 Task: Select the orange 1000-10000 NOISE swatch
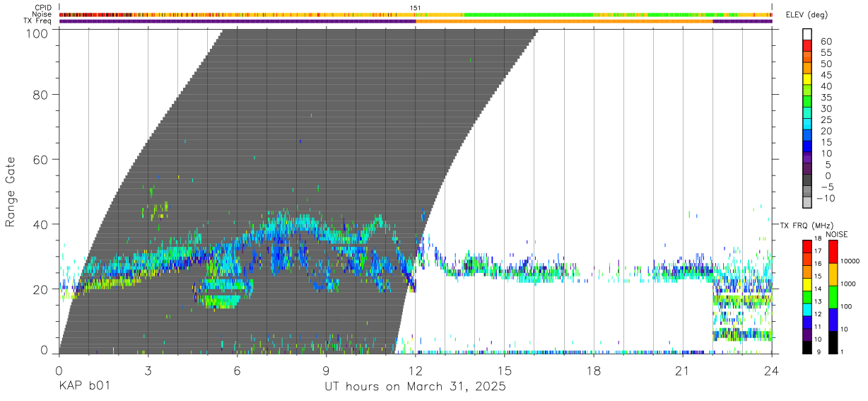(833, 274)
